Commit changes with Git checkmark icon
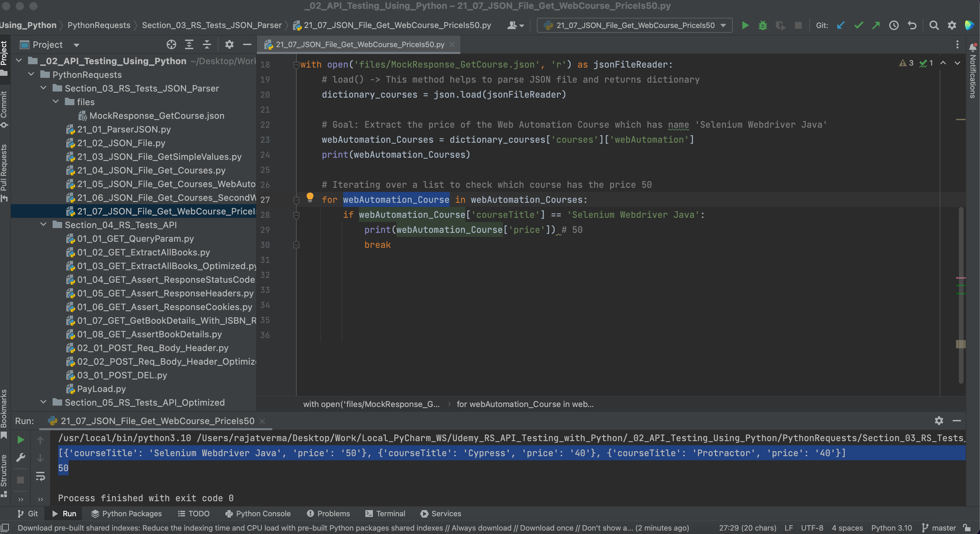Image resolution: width=980 pixels, height=534 pixels. pos(858,26)
